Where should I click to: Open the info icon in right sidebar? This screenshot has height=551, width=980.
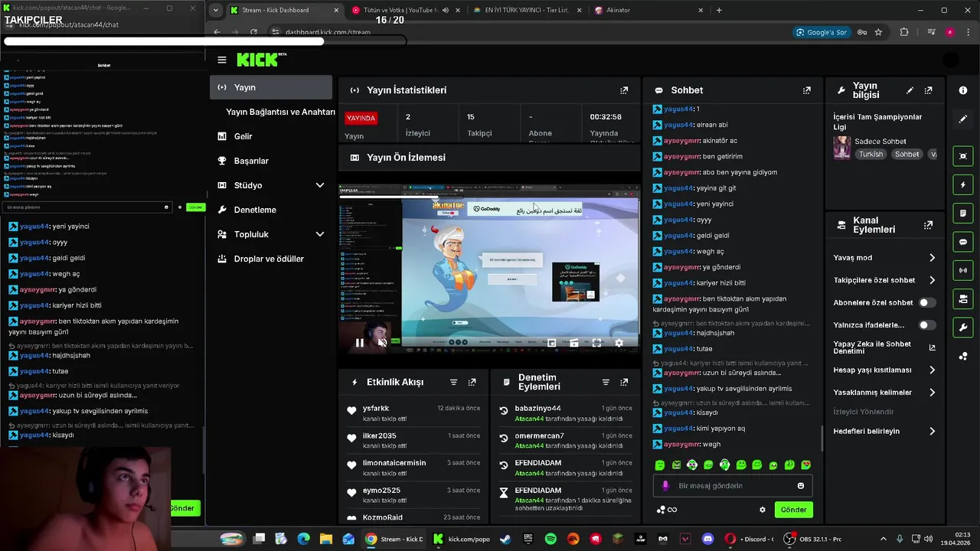tap(963, 90)
